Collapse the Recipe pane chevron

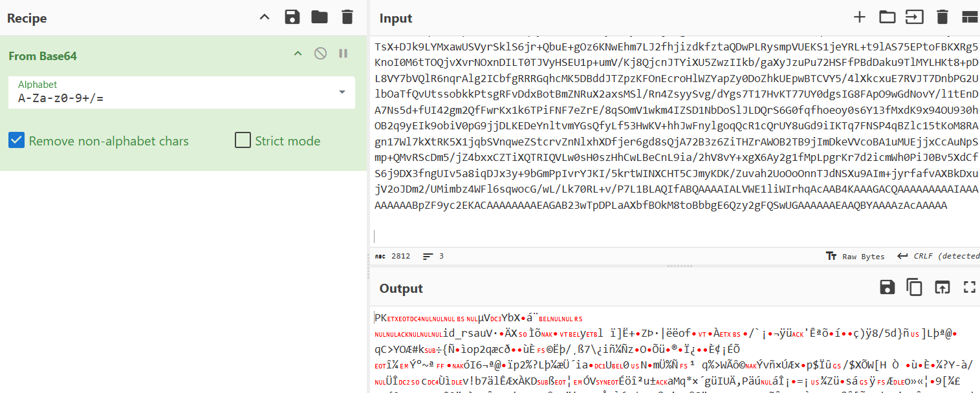[265, 17]
